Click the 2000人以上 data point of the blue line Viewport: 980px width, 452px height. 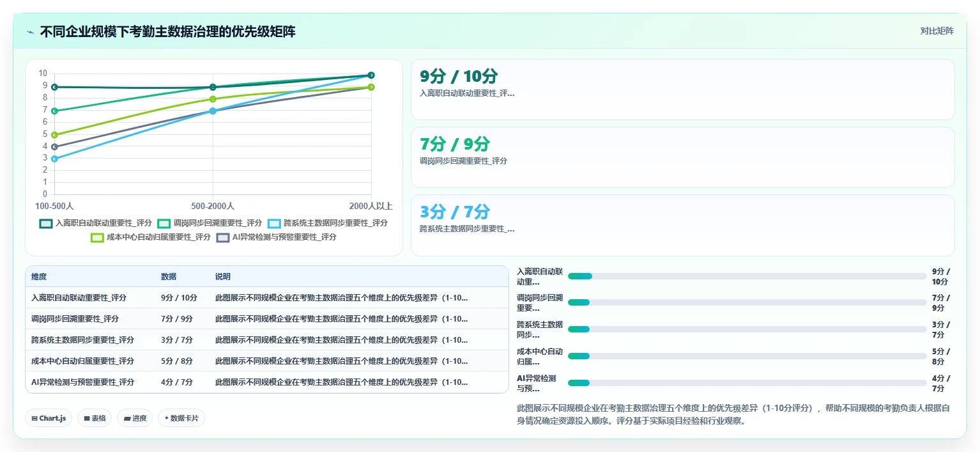tap(371, 75)
